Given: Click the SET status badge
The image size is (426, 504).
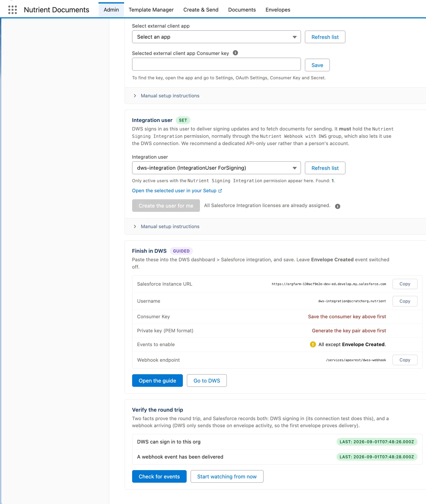Looking at the screenshot, I should click(183, 120).
